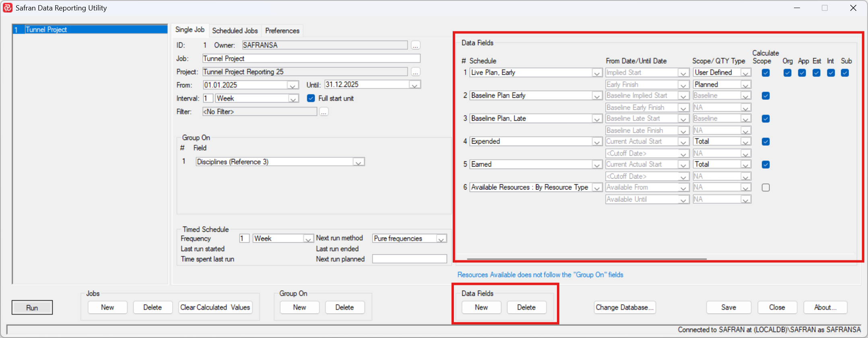Toggle the Int checkbox in row 1
The height and width of the screenshot is (338, 868).
click(831, 73)
